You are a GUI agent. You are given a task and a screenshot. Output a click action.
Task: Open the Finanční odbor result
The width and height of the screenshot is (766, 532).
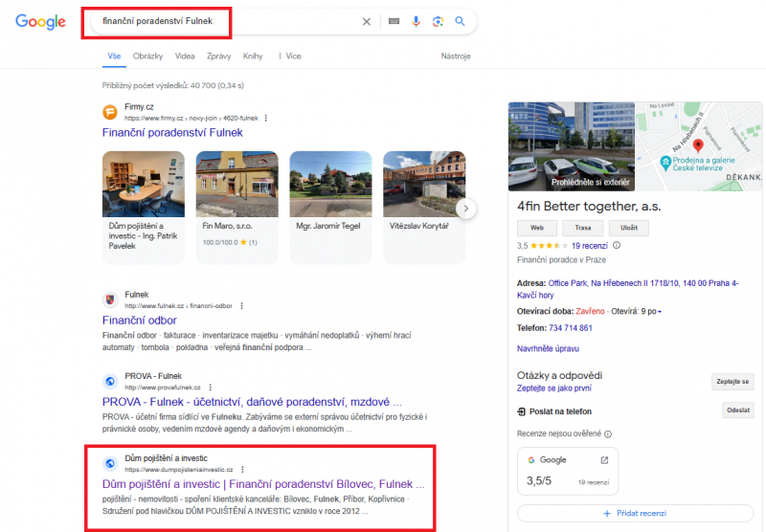pyautogui.click(x=139, y=321)
